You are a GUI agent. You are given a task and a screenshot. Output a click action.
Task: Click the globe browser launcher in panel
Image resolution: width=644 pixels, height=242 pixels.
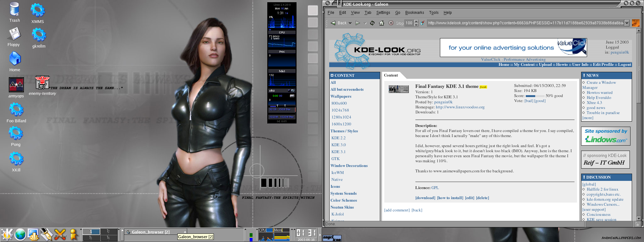(20, 235)
